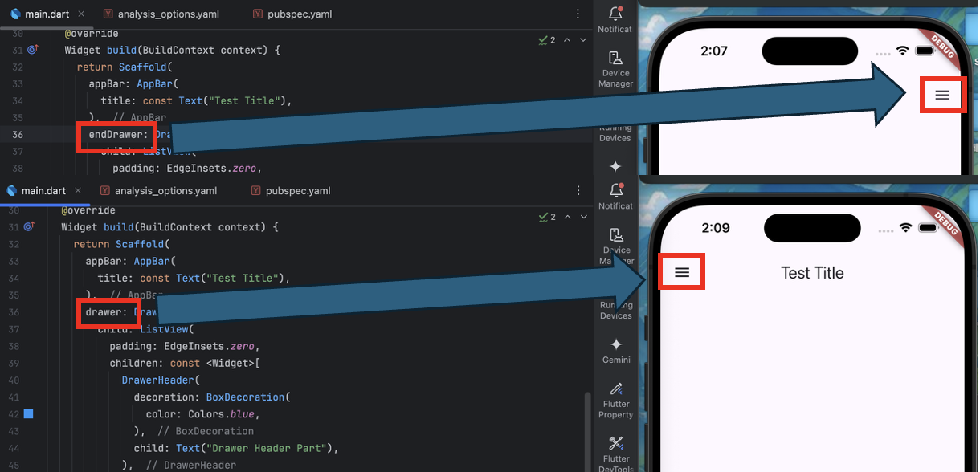This screenshot has width=980, height=472.
Task: Click the "drawer:" text on line 36, lower editor
Action: (106, 312)
